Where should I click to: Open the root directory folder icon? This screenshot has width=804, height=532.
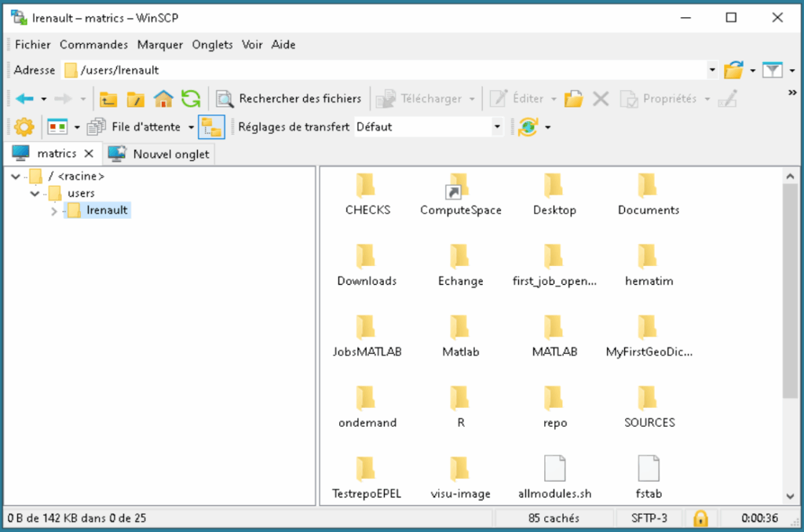coord(136,99)
